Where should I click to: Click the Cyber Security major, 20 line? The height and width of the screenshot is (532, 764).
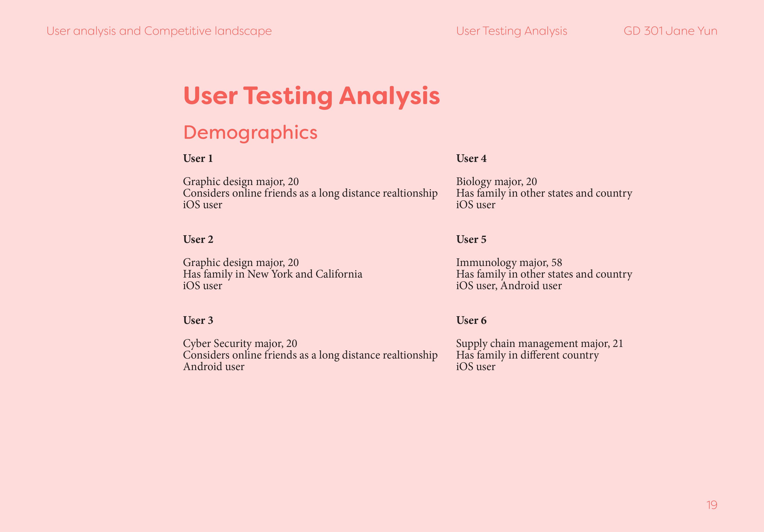[x=240, y=343]
